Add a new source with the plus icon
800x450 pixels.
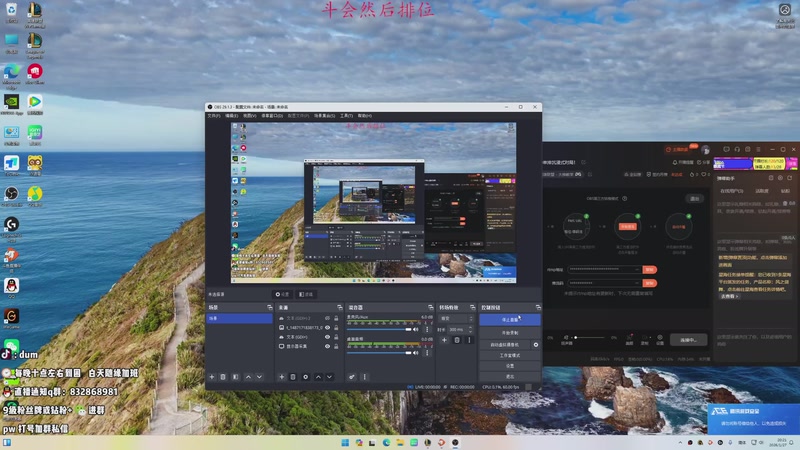[x=282, y=377]
